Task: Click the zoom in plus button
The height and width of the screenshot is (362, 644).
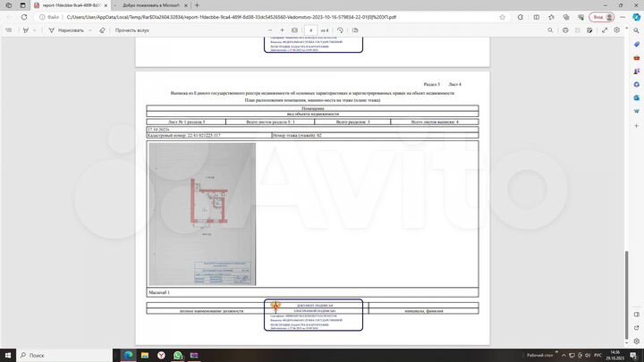Action: click(282, 30)
